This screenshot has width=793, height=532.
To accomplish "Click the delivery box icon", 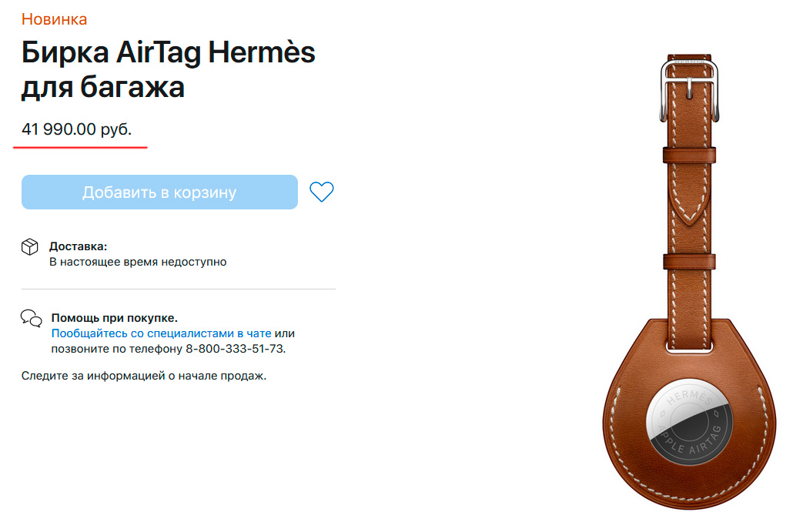I will pos(30,247).
